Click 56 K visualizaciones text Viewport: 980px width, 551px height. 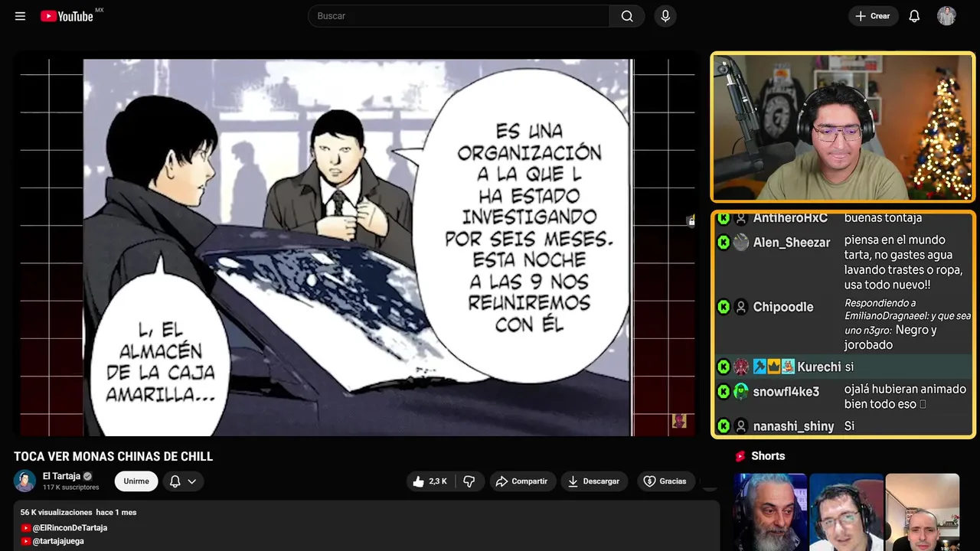tap(57, 512)
